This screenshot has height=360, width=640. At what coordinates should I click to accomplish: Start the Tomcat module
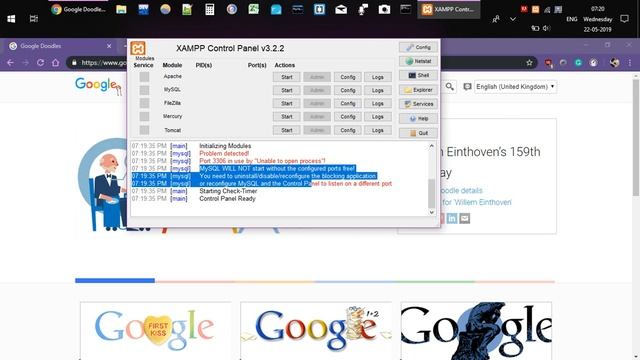click(x=287, y=130)
